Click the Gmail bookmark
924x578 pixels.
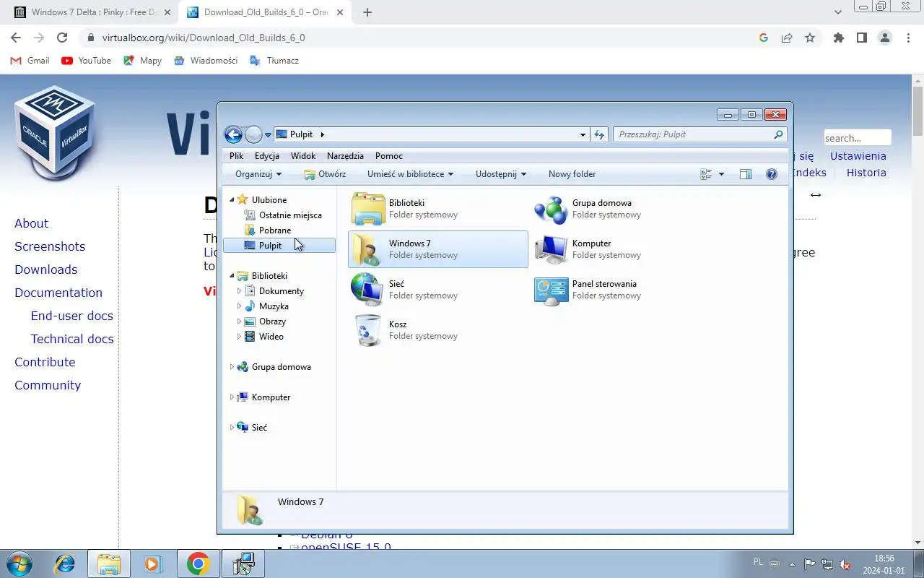coord(30,61)
